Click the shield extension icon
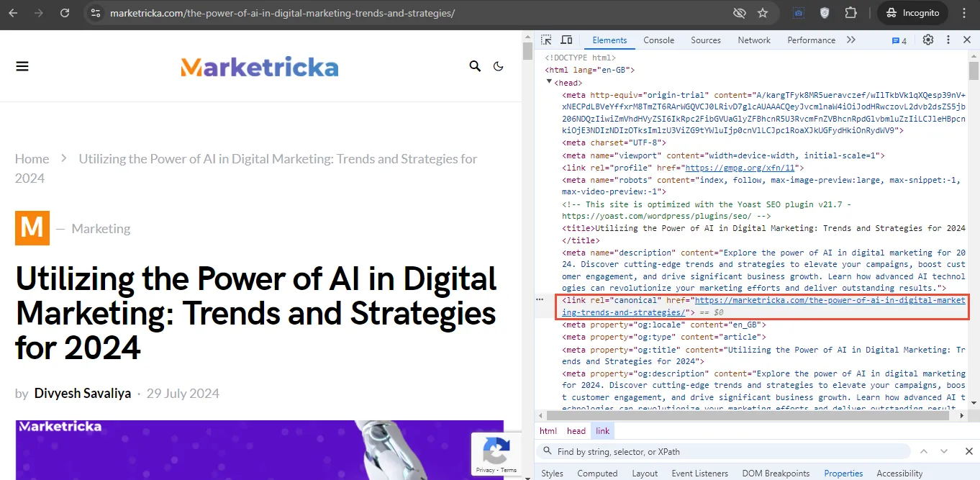Image resolution: width=980 pixels, height=480 pixels. pos(825,13)
